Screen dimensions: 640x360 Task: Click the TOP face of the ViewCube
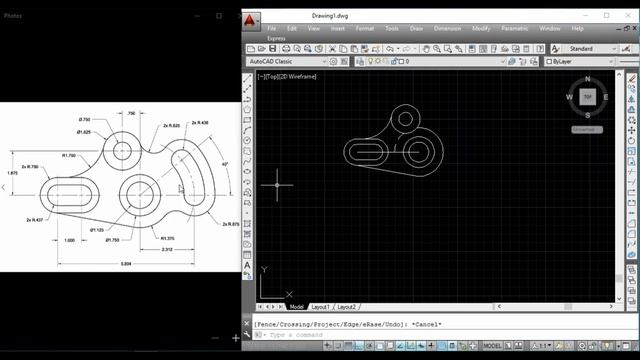pos(587,97)
